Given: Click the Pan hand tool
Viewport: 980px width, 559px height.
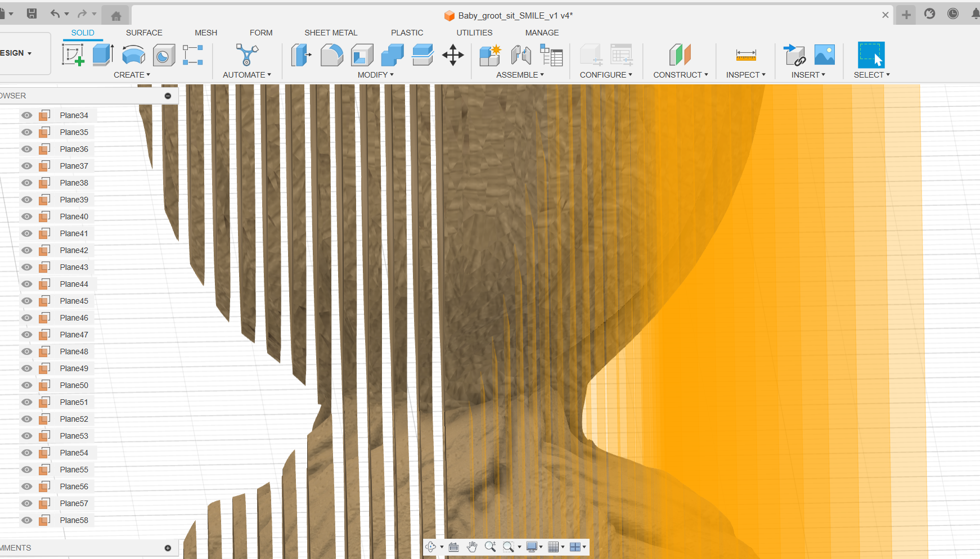Looking at the screenshot, I should pyautogui.click(x=472, y=547).
